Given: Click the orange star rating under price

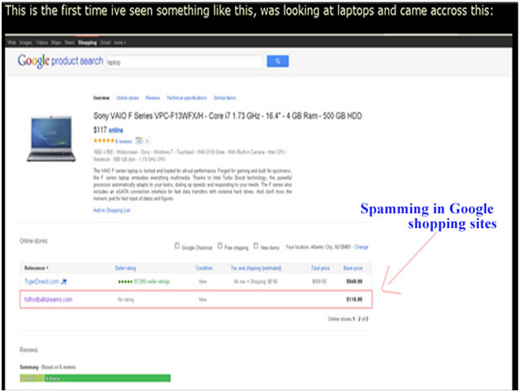Looking at the screenshot, I should tap(104, 141).
